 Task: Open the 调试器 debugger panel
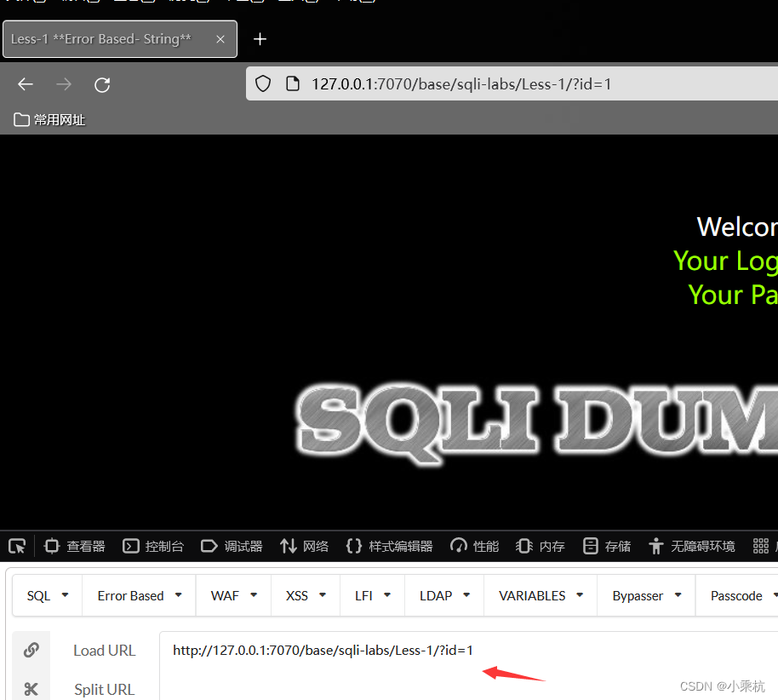pos(232,546)
